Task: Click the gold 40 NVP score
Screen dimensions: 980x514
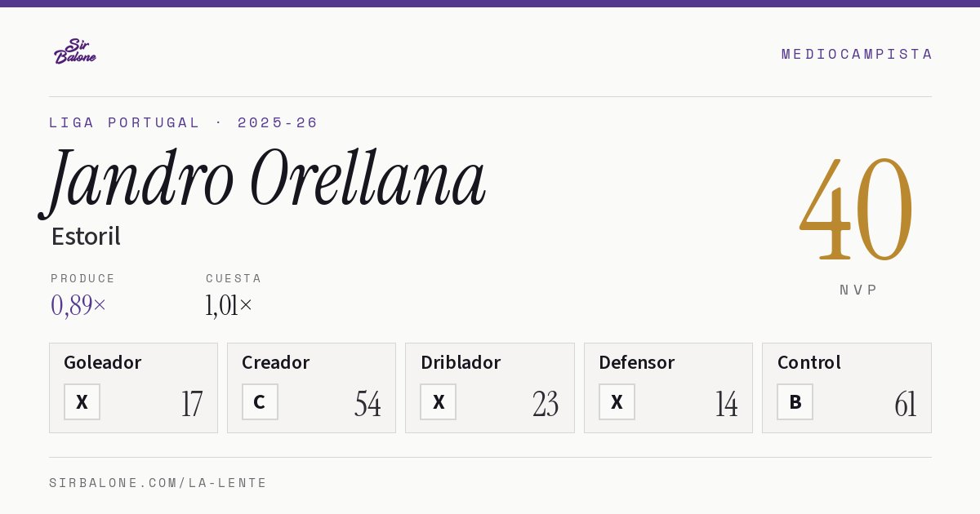Action: point(857,210)
